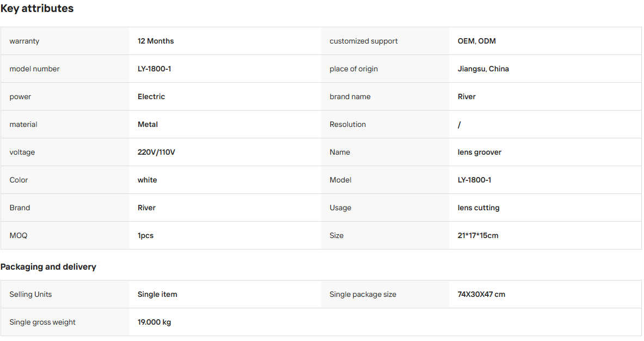Select the 19.000 kg gross weight value

point(155,322)
